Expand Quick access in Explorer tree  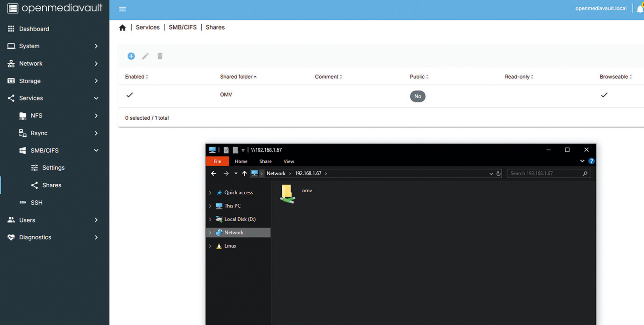pyautogui.click(x=210, y=193)
